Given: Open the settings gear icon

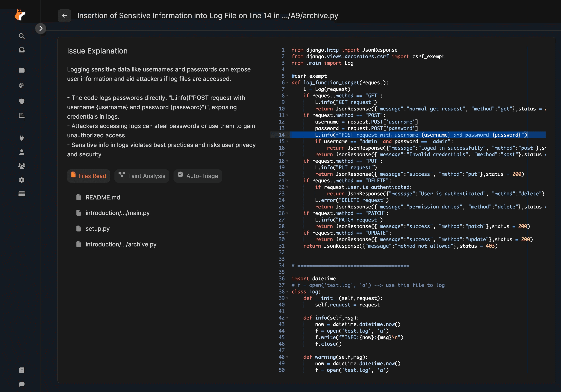Looking at the screenshot, I should click(21, 180).
